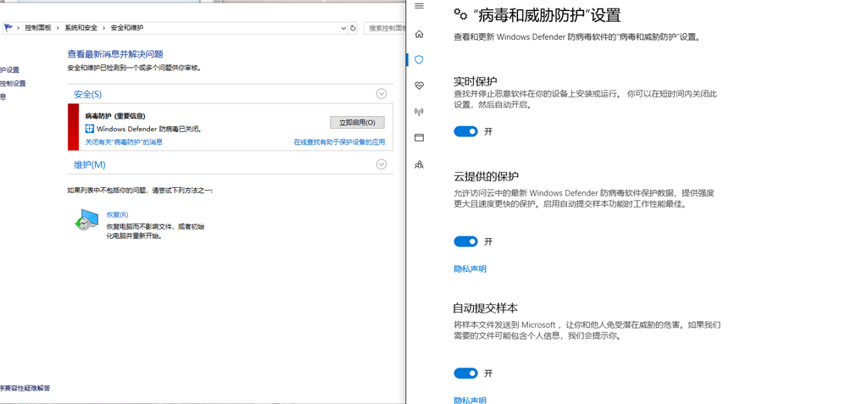Go to Defender Home icon
Image resolution: width=868 pixels, height=404 pixels.
pos(419,35)
